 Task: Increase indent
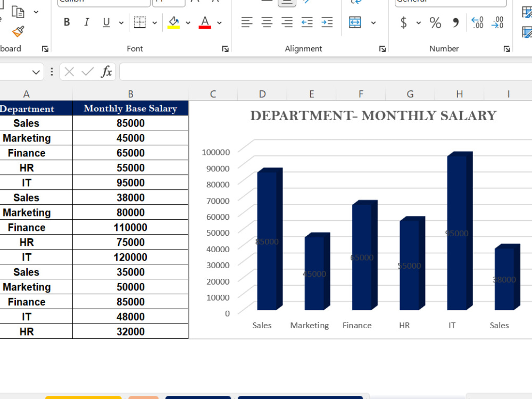click(327, 22)
